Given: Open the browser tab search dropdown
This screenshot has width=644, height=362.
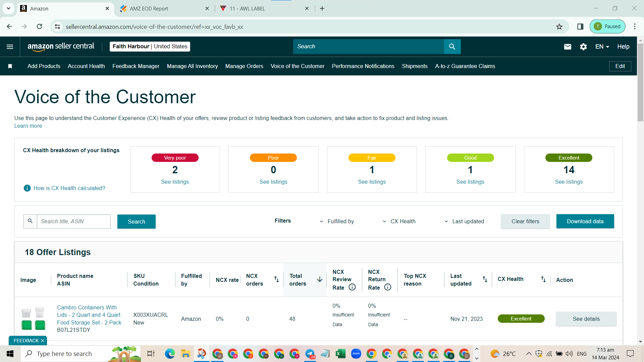Looking at the screenshot, I should pyautogui.click(x=8, y=8).
